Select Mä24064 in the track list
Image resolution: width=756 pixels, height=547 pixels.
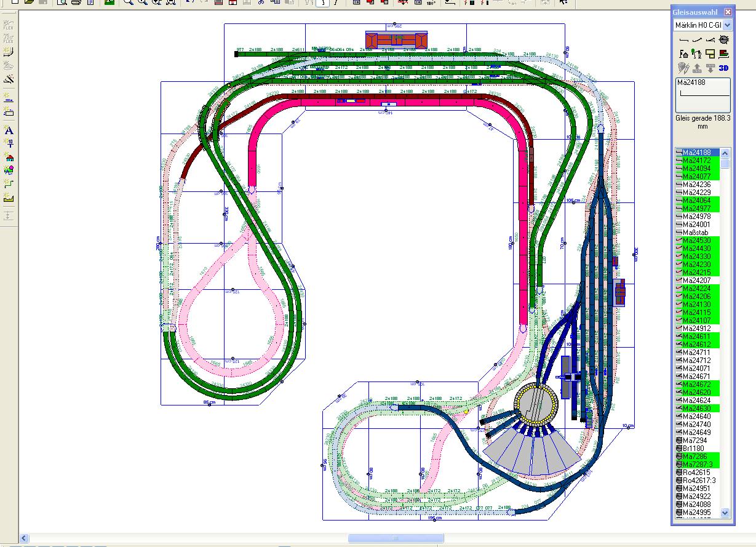tap(698, 201)
